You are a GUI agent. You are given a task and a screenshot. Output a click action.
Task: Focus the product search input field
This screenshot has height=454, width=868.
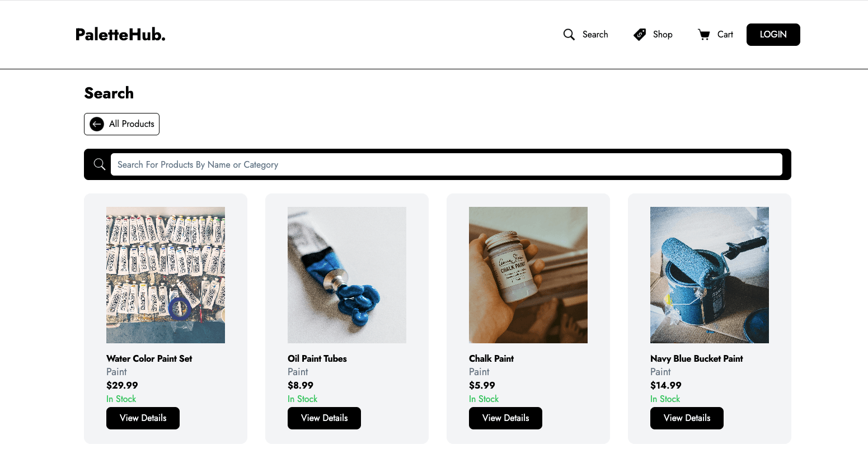point(446,164)
